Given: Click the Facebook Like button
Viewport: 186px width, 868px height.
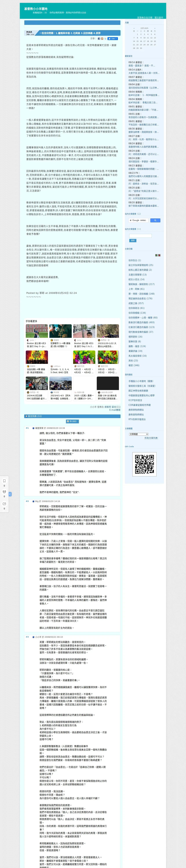Looking at the screenshot, I should coord(113,39).
